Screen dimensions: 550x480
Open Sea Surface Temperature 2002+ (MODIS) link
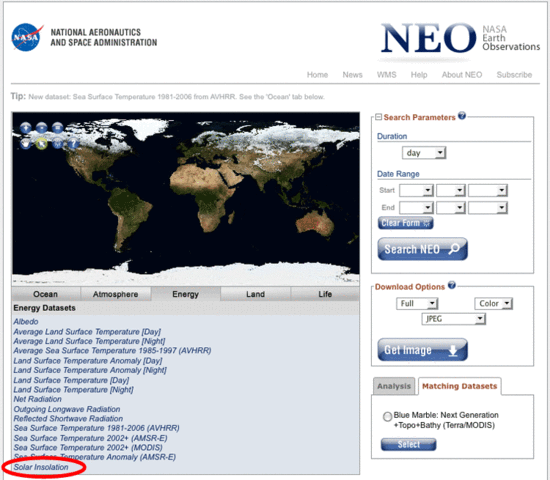tap(88, 448)
